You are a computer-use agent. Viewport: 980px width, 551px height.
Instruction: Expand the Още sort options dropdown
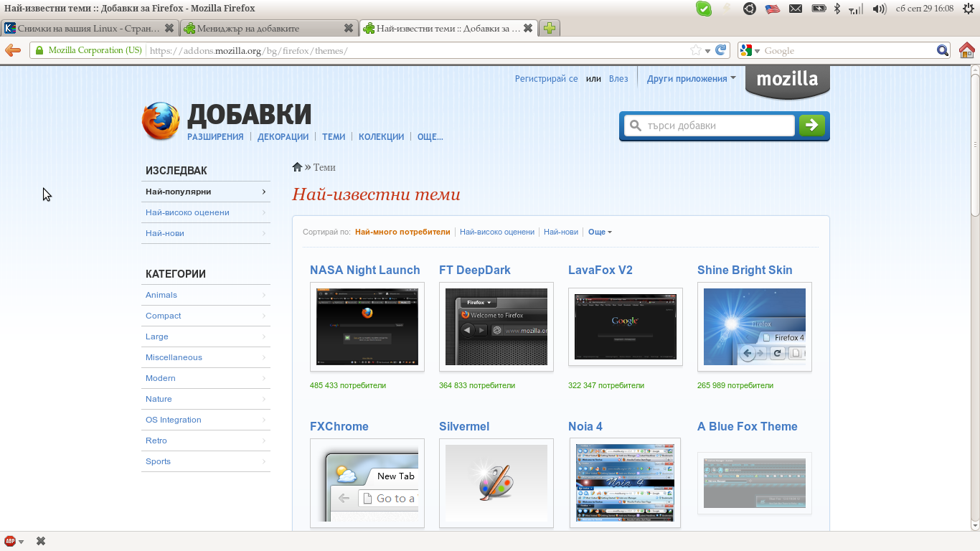[600, 232]
